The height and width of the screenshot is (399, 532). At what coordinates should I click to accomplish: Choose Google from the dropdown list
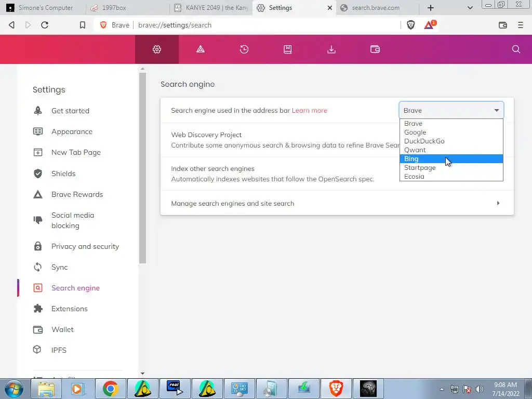pyautogui.click(x=451, y=132)
